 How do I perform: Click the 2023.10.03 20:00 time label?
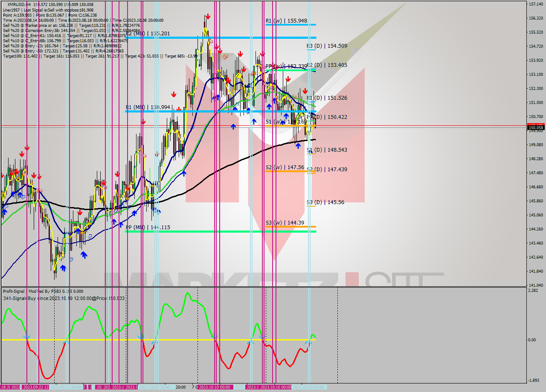pos(155,387)
